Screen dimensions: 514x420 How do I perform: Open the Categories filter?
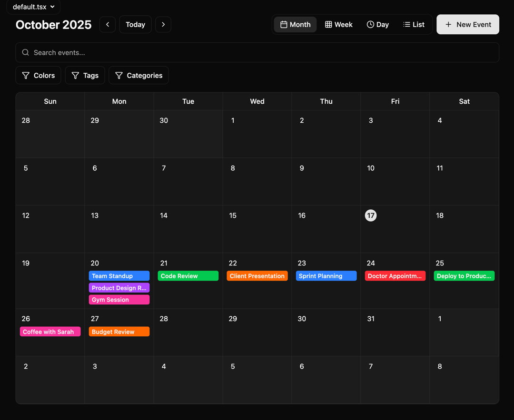click(138, 75)
